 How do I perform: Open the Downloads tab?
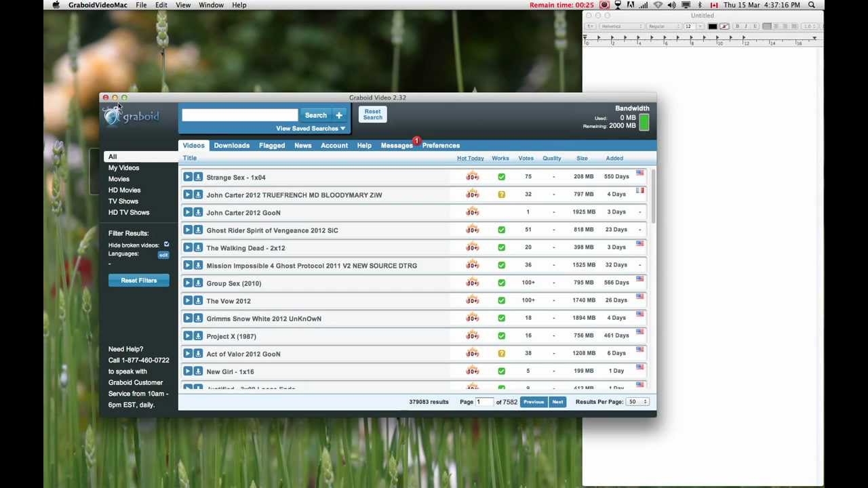click(x=232, y=146)
